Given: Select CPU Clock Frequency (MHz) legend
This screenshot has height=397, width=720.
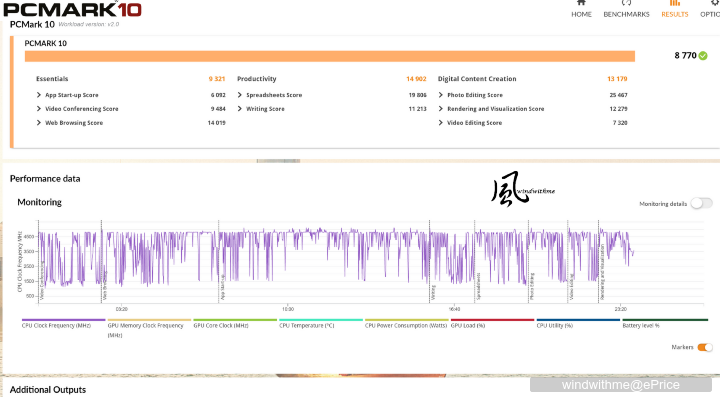Looking at the screenshot, I should [x=56, y=325].
